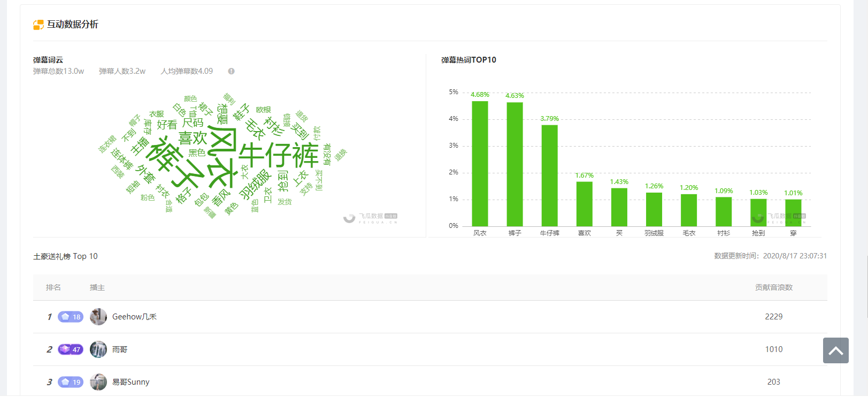Click the level 47 badge for 雨哥
Screen dimensions: 868x397
coord(71,349)
